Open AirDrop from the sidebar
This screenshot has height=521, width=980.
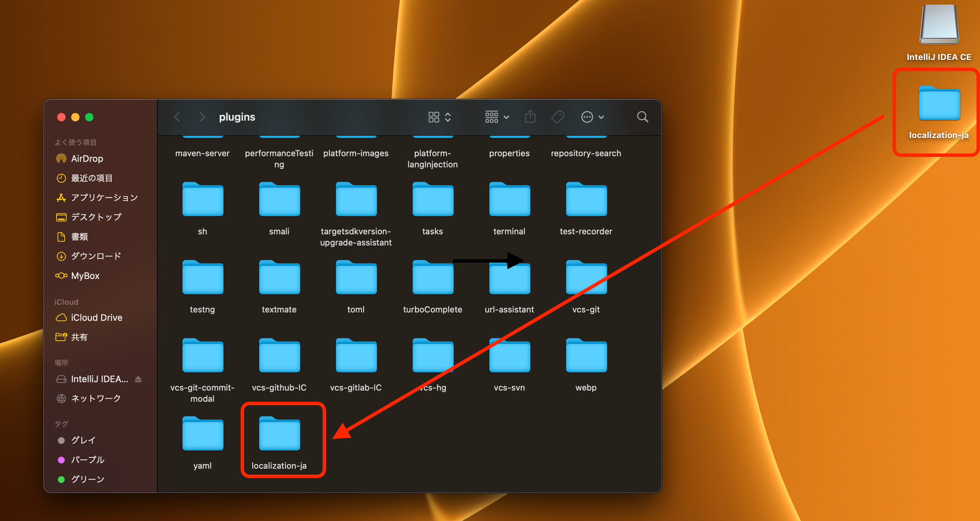(87, 159)
